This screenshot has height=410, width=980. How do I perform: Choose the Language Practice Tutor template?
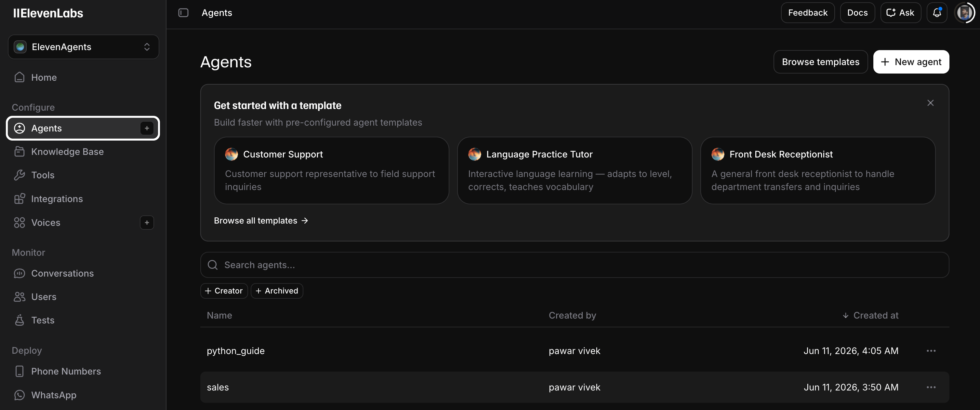(574, 171)
